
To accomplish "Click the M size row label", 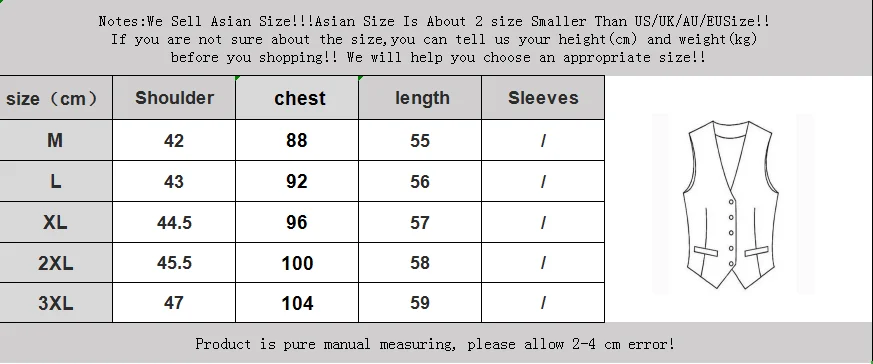I will click(x=56, y=140).
